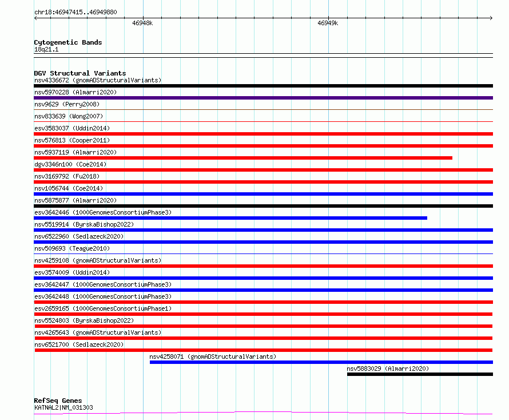Open variant nsv5883029 (Almarri2020) label
The width and height of the screenshot is (509, 420).
point(388,369)
